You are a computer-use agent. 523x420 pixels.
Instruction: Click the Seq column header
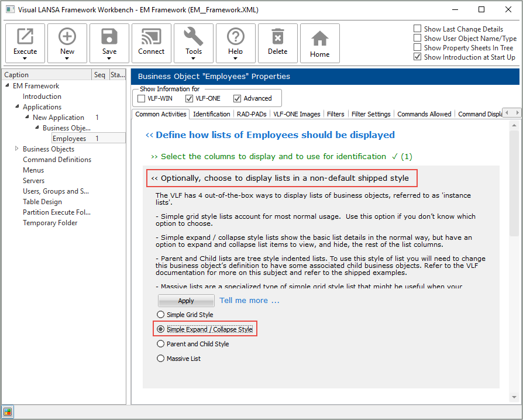point(99,75)
